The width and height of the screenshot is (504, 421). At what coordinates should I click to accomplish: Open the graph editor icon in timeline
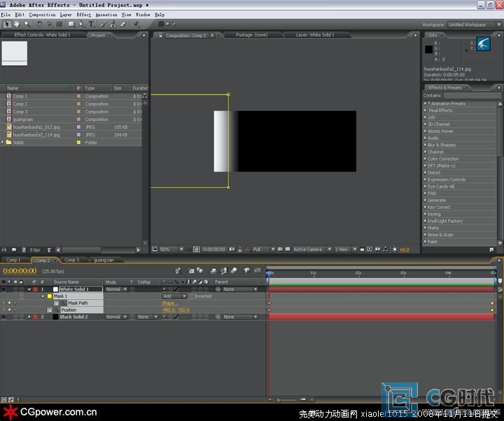click(x=257, y=271)
